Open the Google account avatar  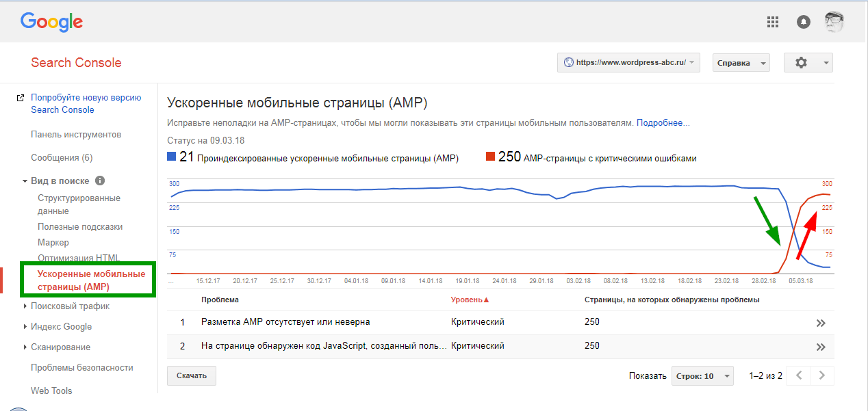pyautogui.click(x=834, y=22)
